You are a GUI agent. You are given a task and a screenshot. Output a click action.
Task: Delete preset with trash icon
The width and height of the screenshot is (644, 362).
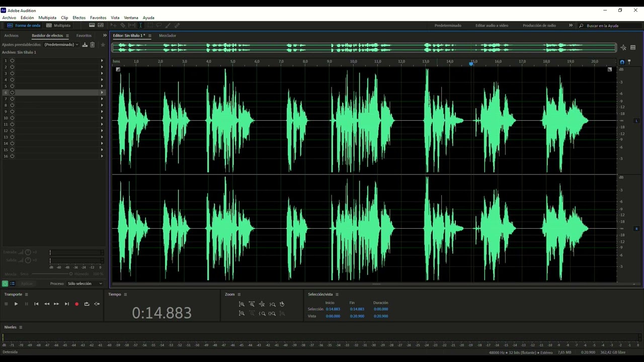(x=92, y=45)
